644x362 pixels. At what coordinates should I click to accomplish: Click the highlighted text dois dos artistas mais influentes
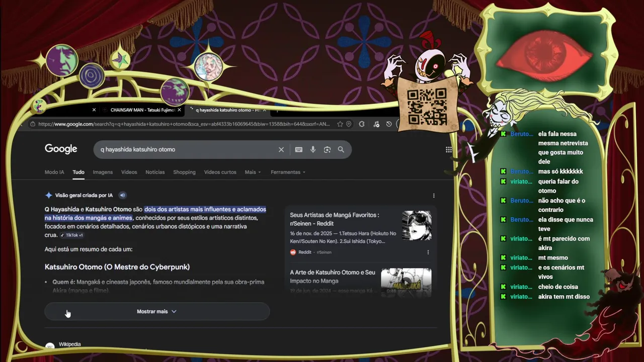coord(205,209)
